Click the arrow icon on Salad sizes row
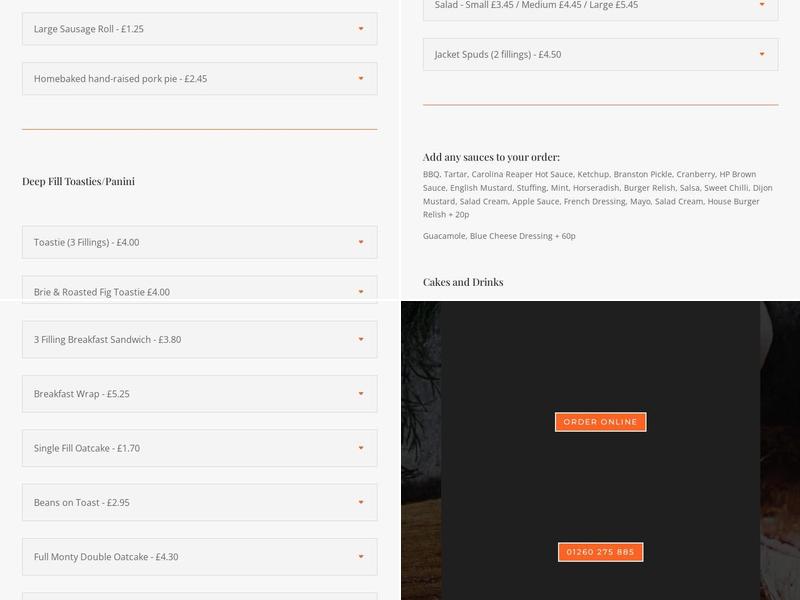800x600 pixels. [x=762, y=5]
